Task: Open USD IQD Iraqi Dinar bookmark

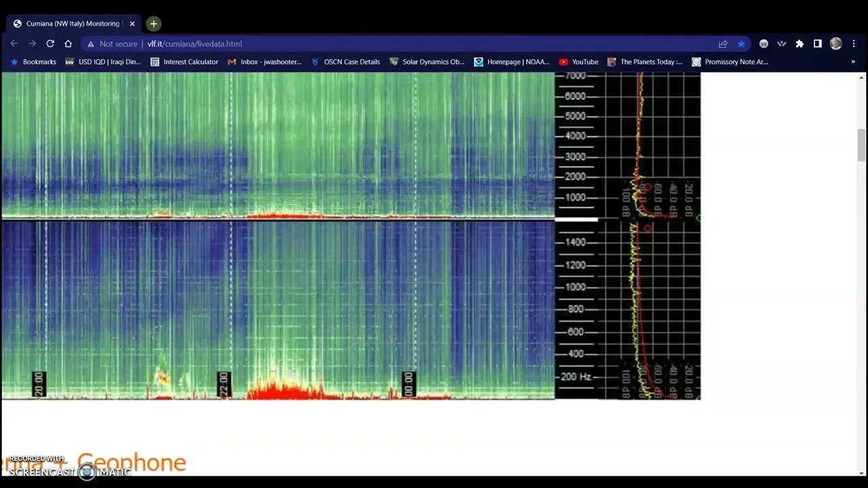Action: pyautogui.click(x=103, y=62)
